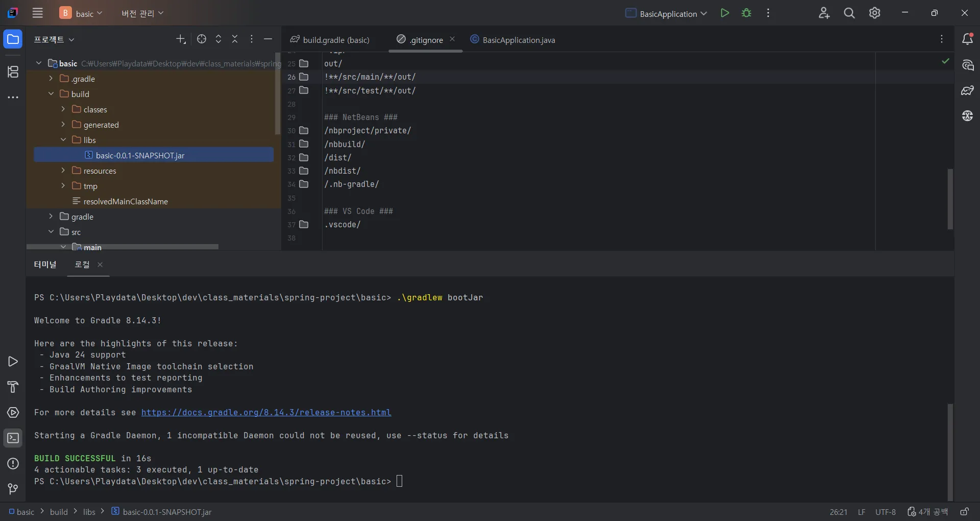Select opened file with the locate target icon

point(202,39)
